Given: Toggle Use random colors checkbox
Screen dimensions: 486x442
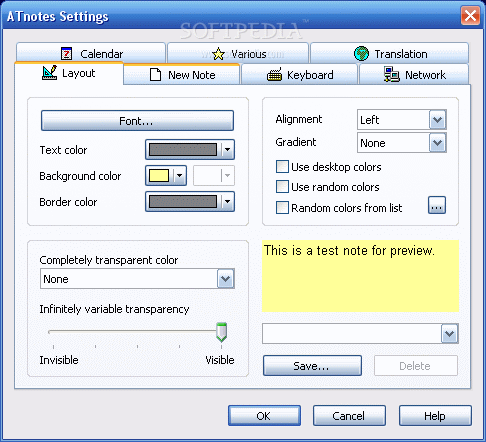Looking at the screenshot, I should (282, 187).
